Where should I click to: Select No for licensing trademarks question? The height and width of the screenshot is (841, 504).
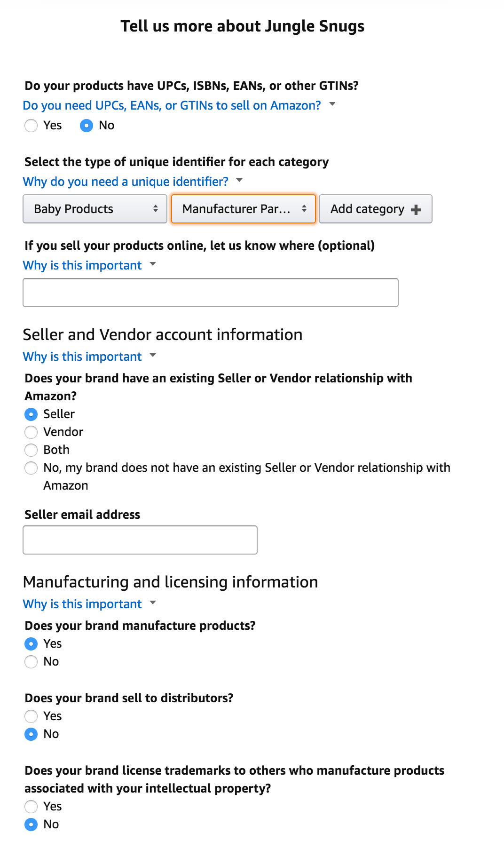31,825
